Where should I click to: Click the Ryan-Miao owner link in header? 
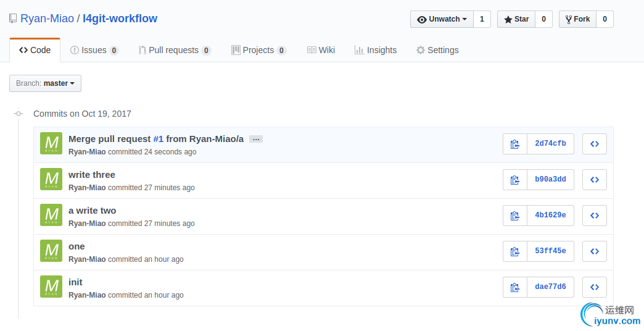[47, 19]
